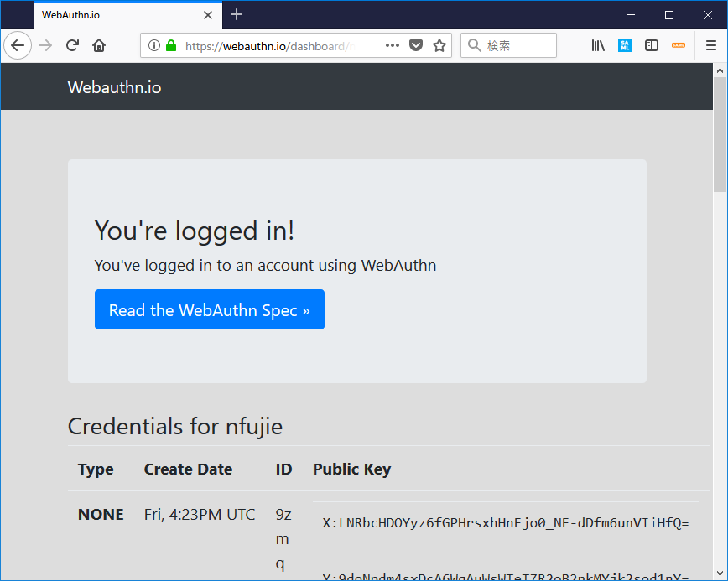Click Read the WebAuthn Spec button
This screenshot has width=728, height=581.
210,309
